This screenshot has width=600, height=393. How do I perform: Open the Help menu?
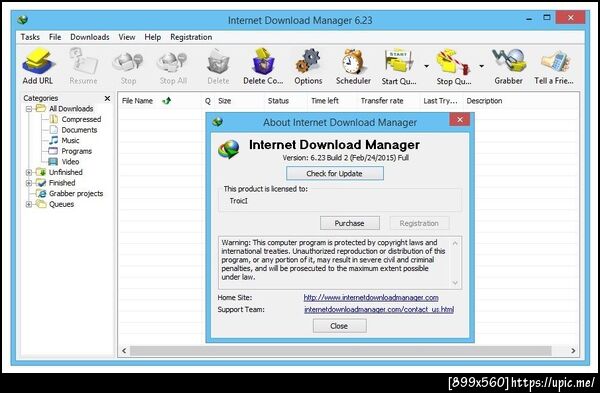point(152,37)
